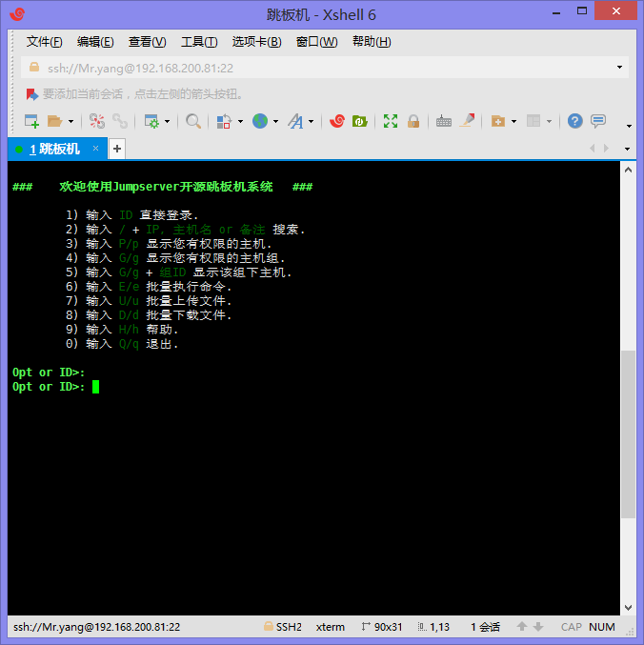This screenshot has width=644, height=645.
Task: Click the New session toolbar icon
Action: coord(31,121)
